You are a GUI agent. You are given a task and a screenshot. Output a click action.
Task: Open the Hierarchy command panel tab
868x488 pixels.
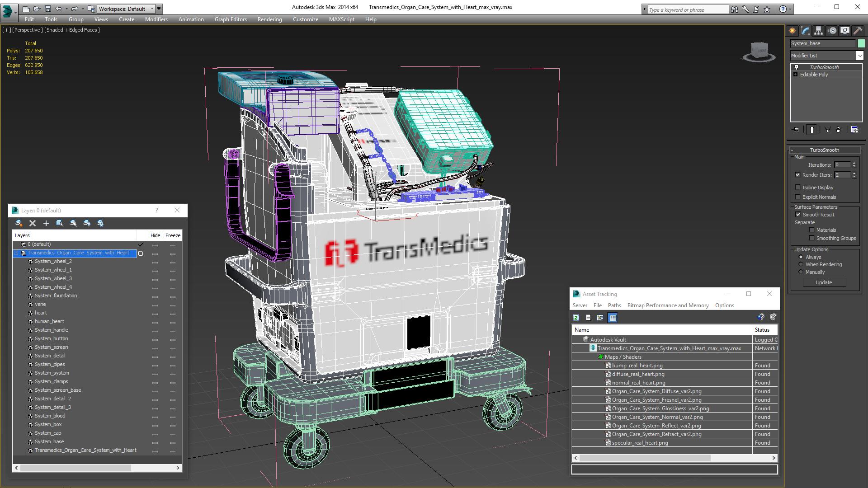pyautogui.click(x=818, y=31)
